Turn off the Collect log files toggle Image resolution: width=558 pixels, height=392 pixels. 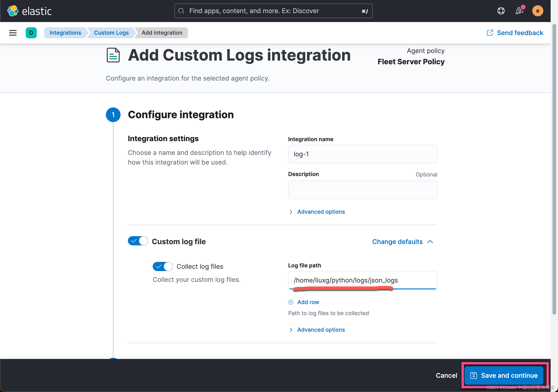coord(163,266)
